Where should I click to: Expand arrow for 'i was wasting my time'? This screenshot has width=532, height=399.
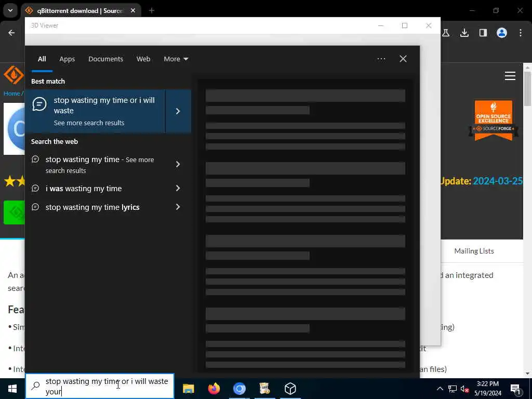[178, 188]
